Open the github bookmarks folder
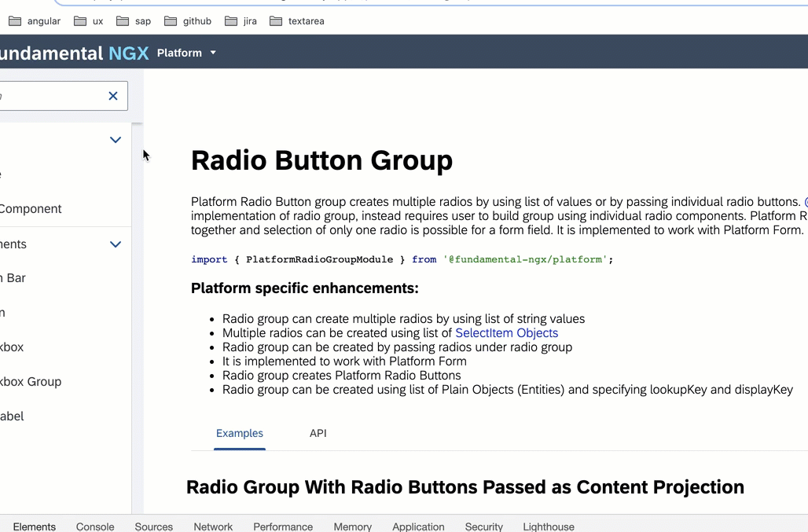Image resolution: width=808 pixels, height=532 pixels. point(188,21)
